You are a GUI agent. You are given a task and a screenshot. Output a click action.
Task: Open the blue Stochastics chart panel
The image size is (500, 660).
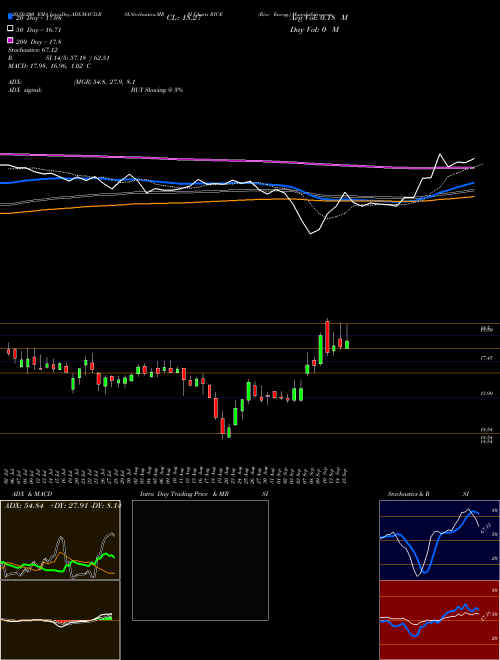[439, 540]
